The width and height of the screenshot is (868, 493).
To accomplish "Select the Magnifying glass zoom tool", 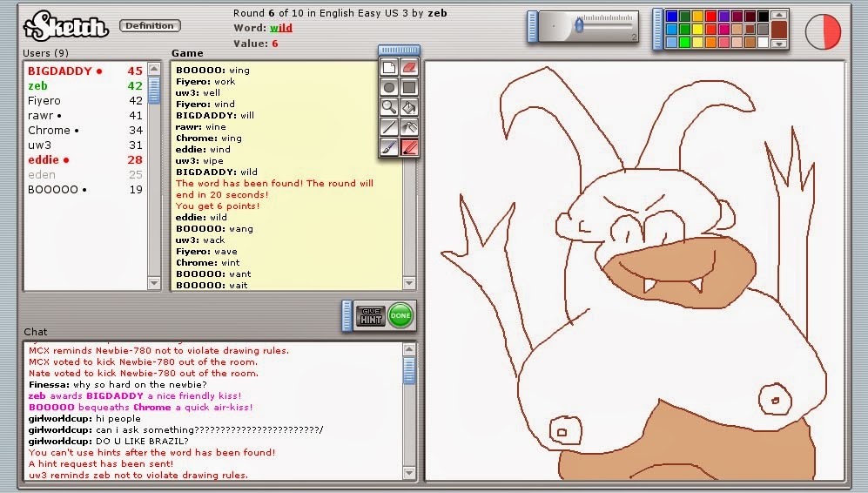I will point(389,107).
